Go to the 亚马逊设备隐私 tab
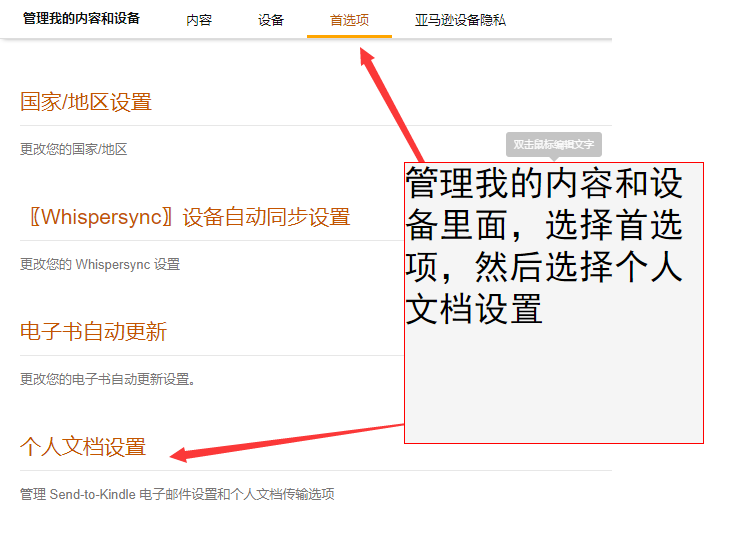Screen dimensions: 740x550 [460, 20]
